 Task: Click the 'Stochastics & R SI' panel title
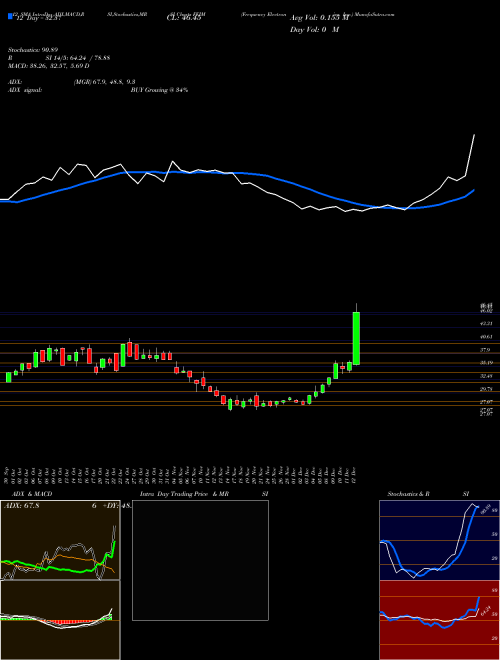click(x=428, y=494)
